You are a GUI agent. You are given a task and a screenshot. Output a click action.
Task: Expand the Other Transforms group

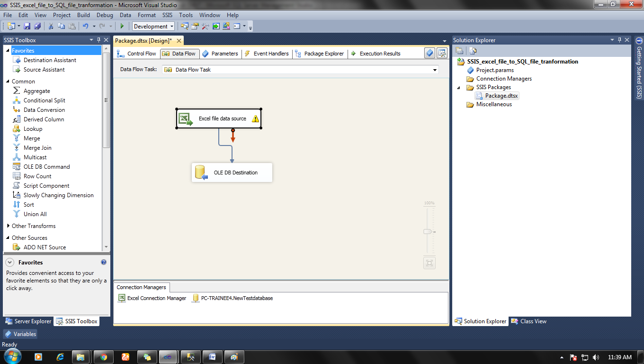coord(8,226)
